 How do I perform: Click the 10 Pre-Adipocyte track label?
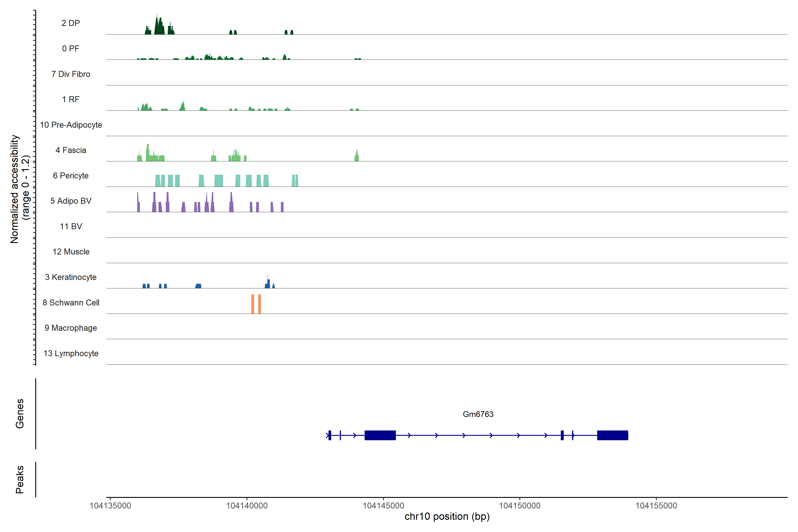point(70,125)
